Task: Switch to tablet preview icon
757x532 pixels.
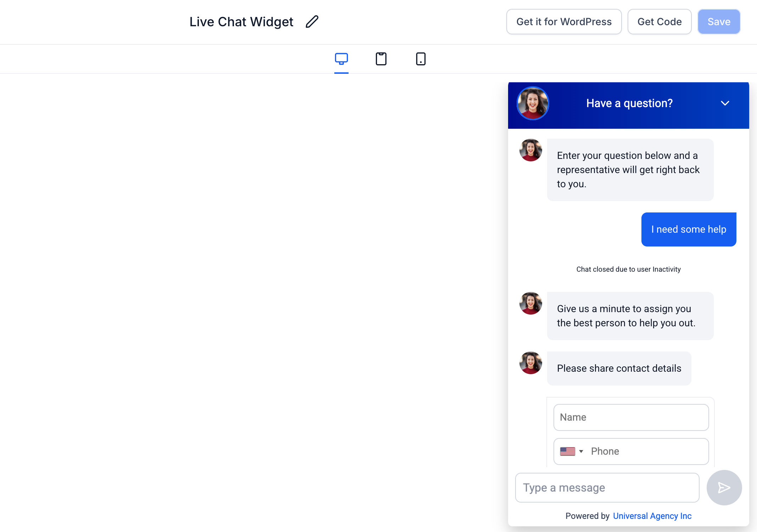Action: [381, 59]
